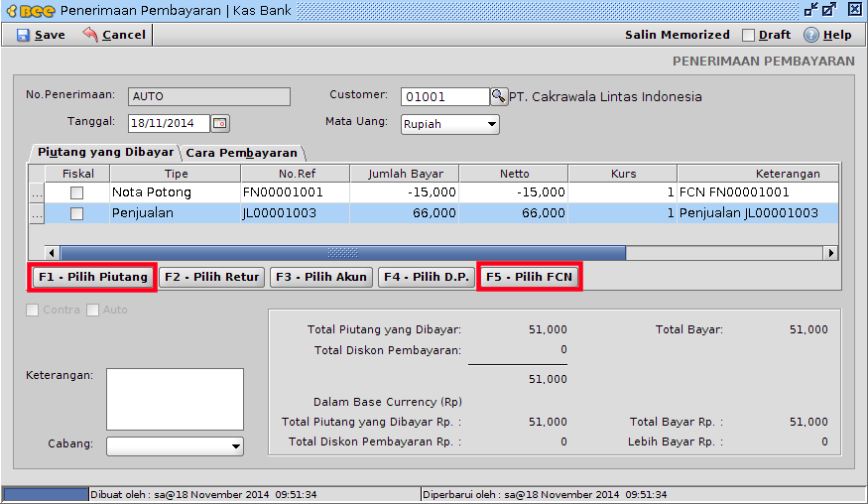Select the FN00001001 reference cell

(296, 192)
